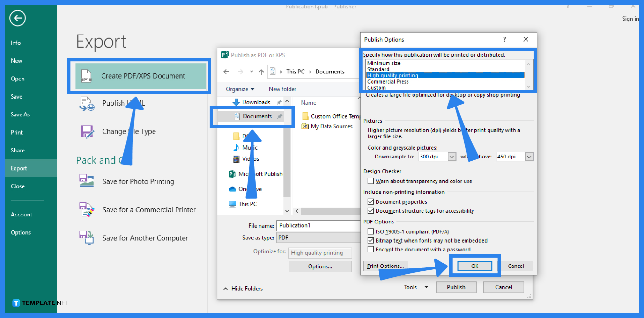
Task: Select New from the left menu
Action: [x=16, y=61]
